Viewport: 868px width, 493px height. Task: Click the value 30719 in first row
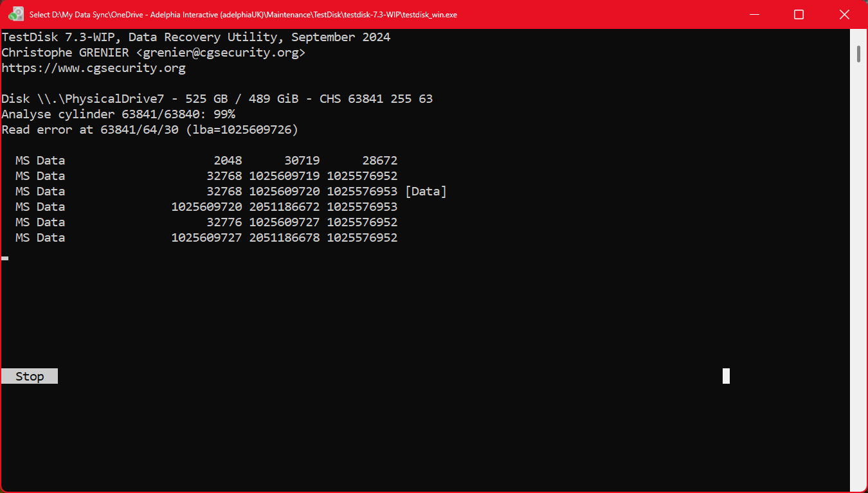302,161
